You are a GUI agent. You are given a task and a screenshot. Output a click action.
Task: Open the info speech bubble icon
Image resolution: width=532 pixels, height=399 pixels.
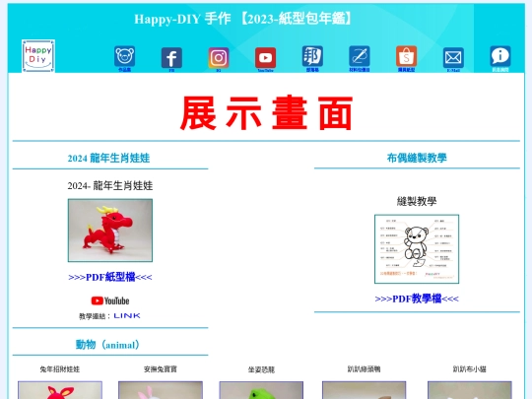click(x=500, y=57)
